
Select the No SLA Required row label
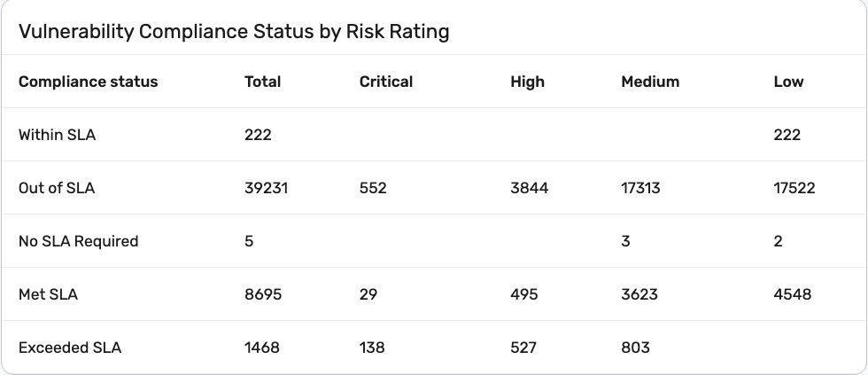click(x=78, y=241)
